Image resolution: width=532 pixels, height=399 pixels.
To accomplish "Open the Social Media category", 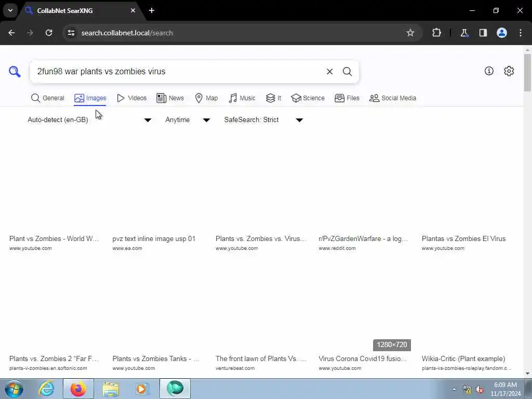I will pos(393,98).
